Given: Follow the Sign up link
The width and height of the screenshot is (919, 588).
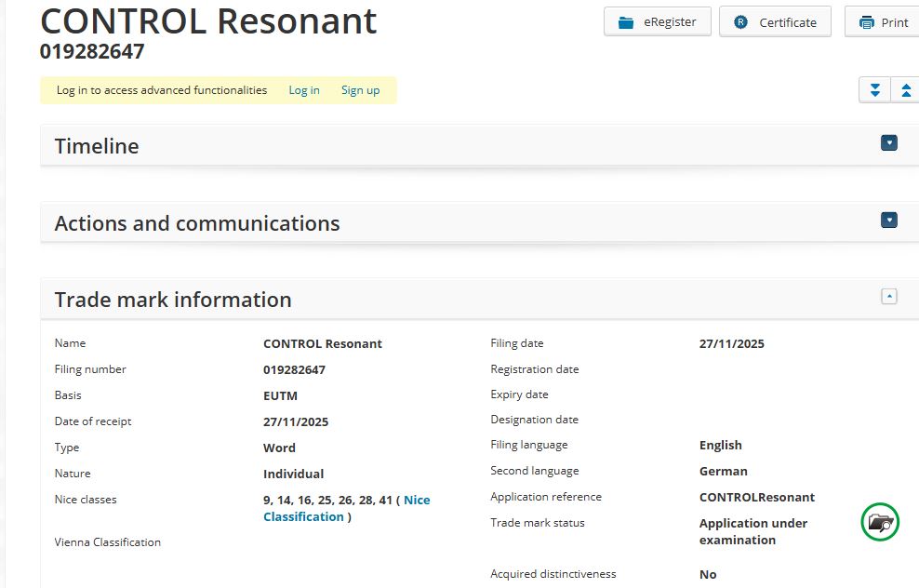Looking at the screenshot, I should (361, 90).
